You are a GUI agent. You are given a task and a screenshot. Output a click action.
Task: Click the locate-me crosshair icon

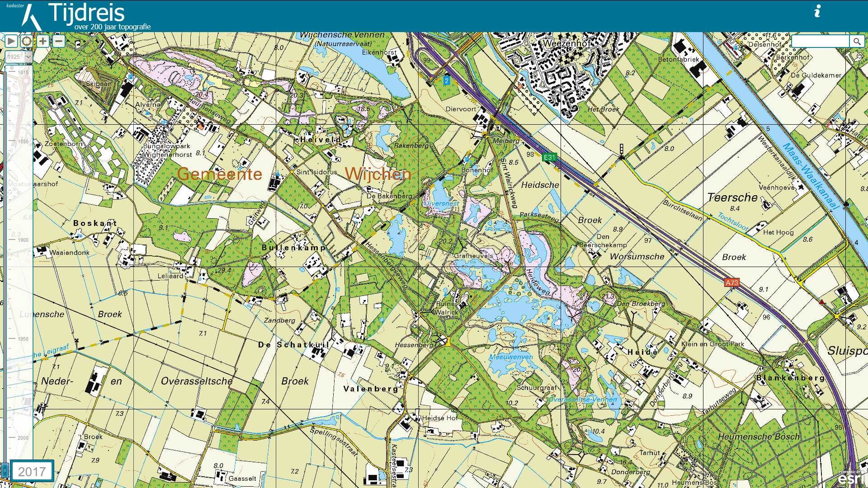[x=27, y=42]
